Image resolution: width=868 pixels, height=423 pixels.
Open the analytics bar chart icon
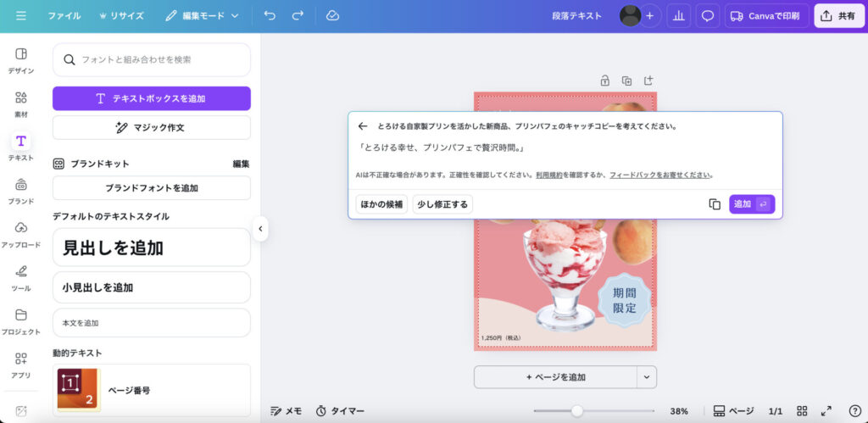click(x=677, y=15)
